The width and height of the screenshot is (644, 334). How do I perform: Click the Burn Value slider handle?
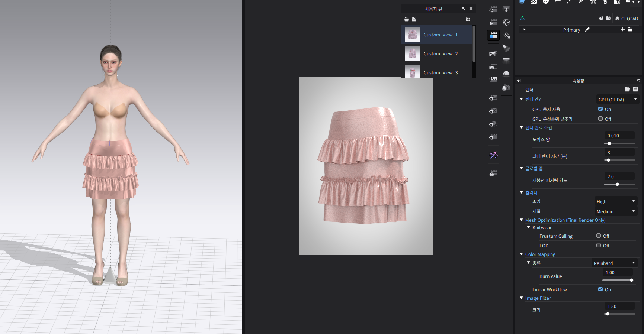pyautogui.click(x=631, y=280)
